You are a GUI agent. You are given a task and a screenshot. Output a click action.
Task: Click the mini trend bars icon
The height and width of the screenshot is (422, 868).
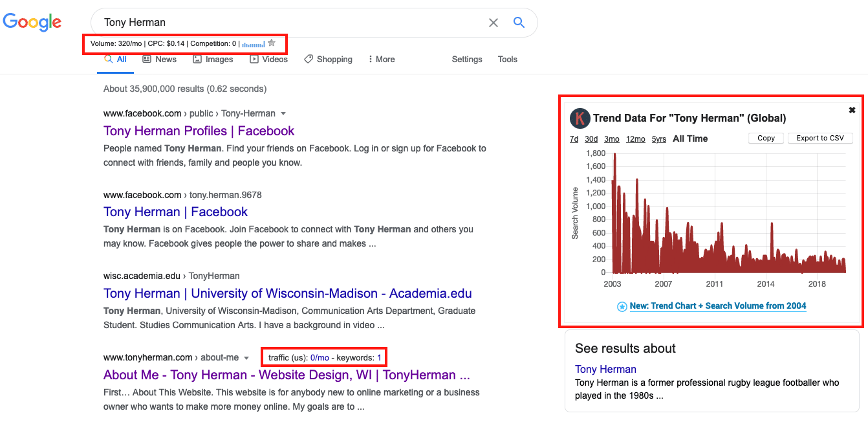tap(254, 44)
